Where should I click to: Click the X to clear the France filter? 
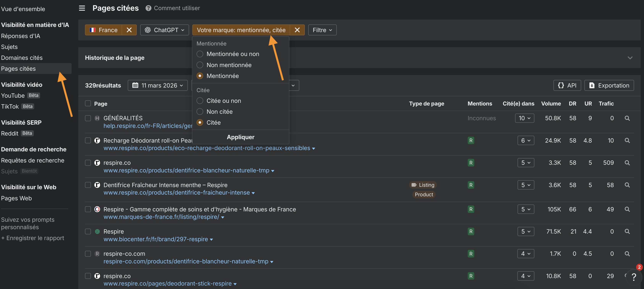129,30
